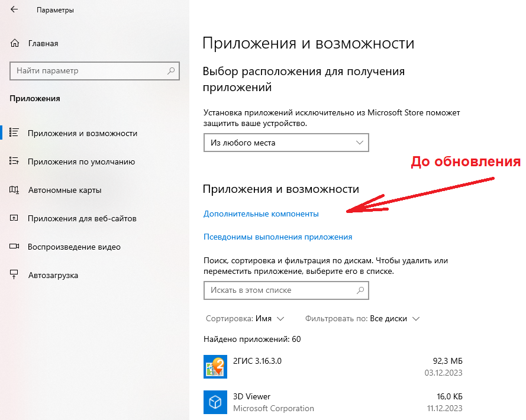Click the Приложения по умолчанию icon
Screen dimensions: 526x420
pyautogui.click(x=14, y=161)
